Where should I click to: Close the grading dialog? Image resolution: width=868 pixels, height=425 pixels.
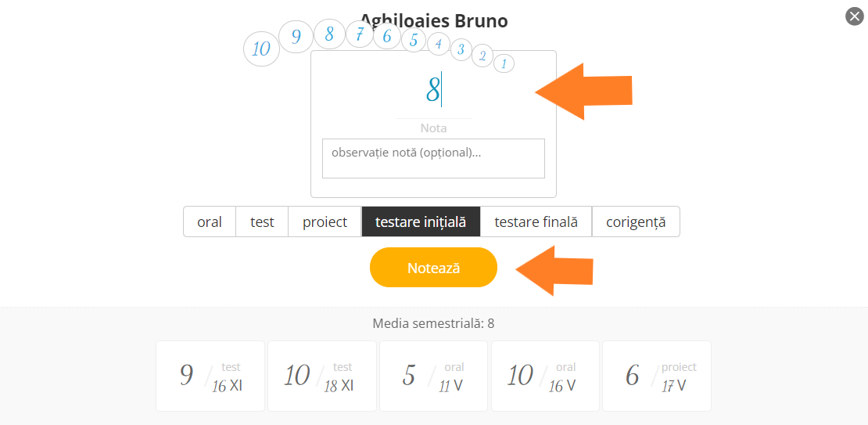click(x=854, y=16)
